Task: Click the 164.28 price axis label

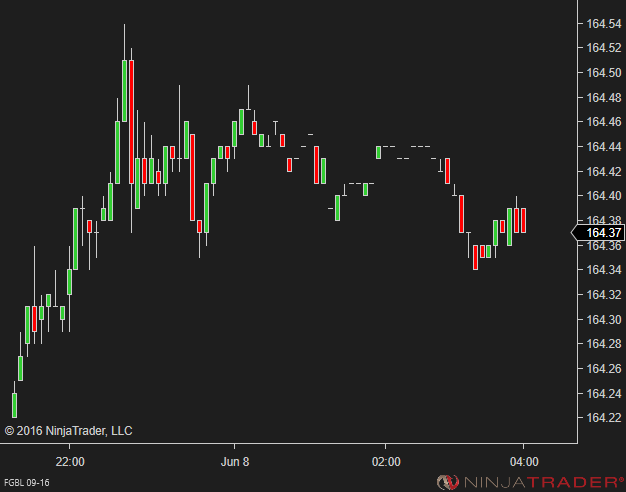Action: click(604, 344)
